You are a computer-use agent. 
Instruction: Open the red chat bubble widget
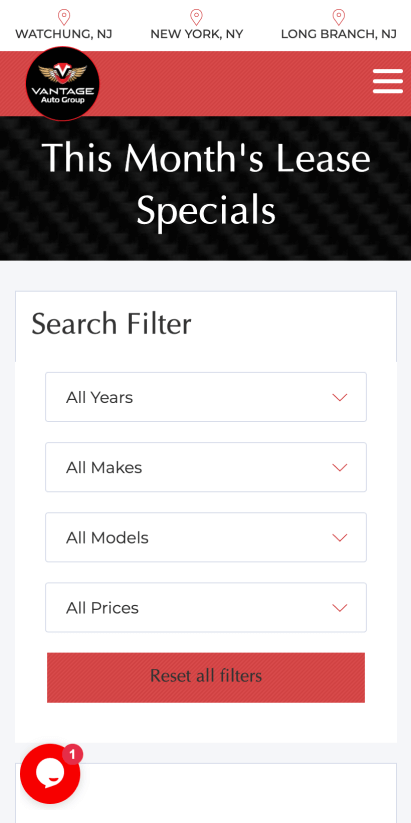[x=50, y=774]
